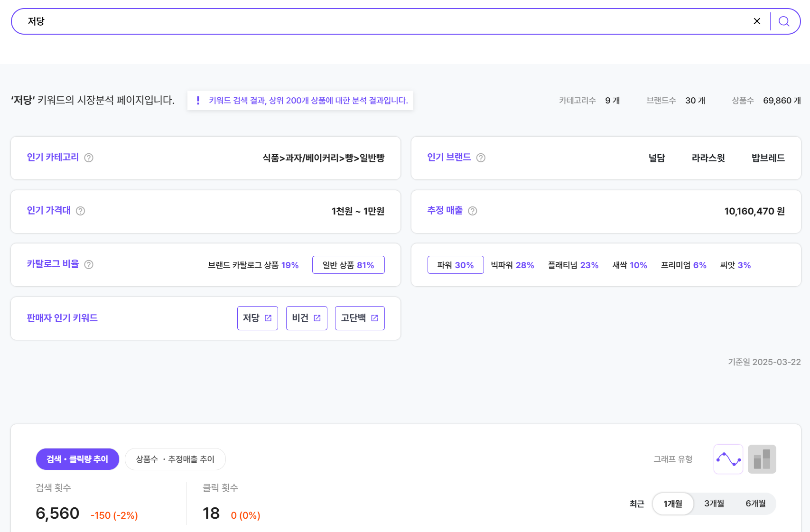Open help icon next to 카탈로그 비율
This screenshot has width=810, height=532.
click(x=89, y=265)
